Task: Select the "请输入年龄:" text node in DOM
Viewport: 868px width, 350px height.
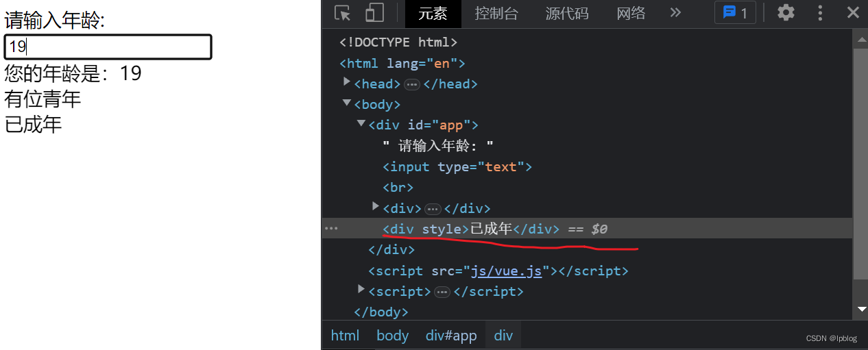Action: 438,146
